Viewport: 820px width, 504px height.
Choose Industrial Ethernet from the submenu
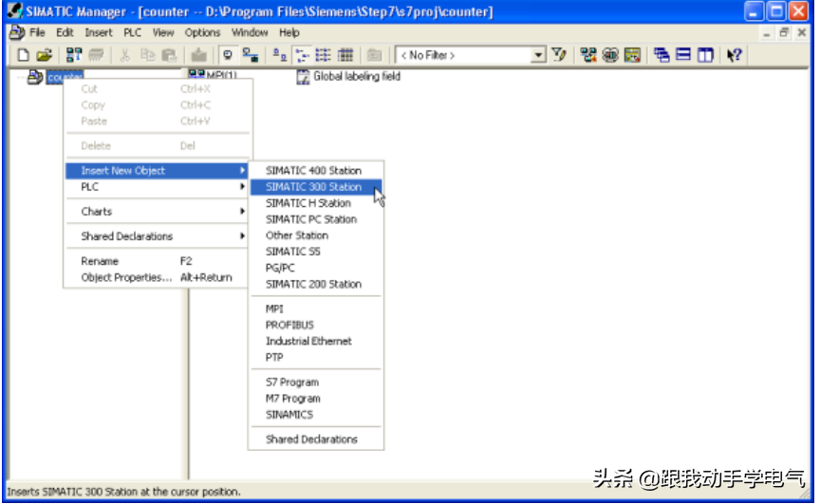[308, 341]
